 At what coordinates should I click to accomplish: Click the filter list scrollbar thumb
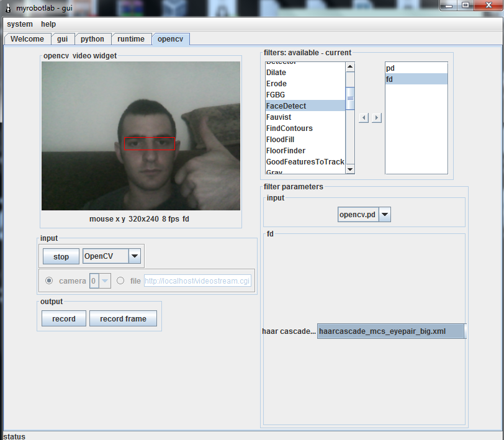(350, 98)
